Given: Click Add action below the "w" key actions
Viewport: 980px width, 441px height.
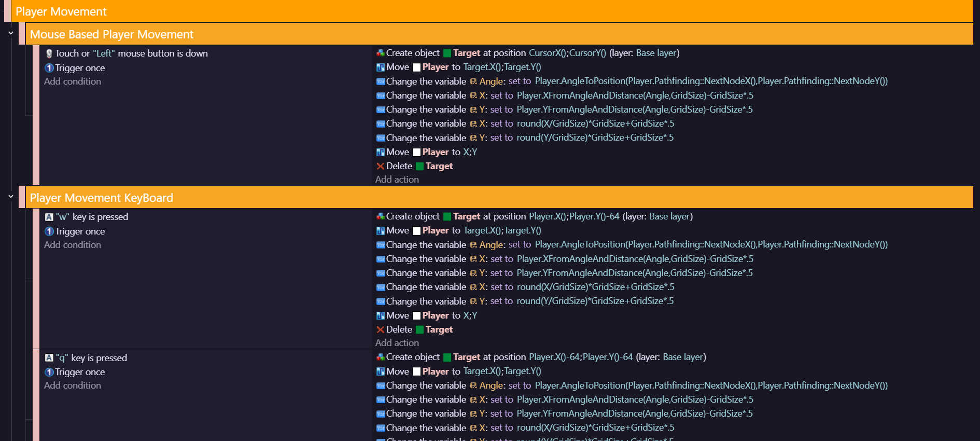Looking at the screenshot, I should (397, 343).
